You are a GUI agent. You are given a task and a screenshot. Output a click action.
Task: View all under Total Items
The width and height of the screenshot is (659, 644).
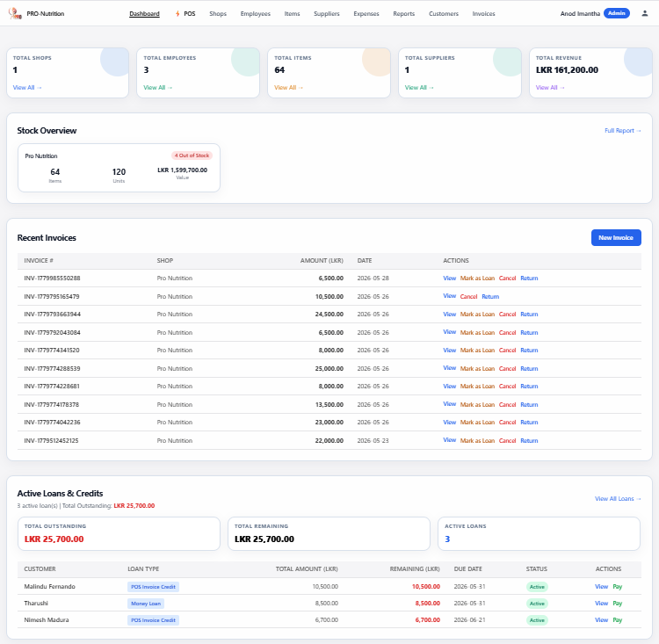pos(288,88)
